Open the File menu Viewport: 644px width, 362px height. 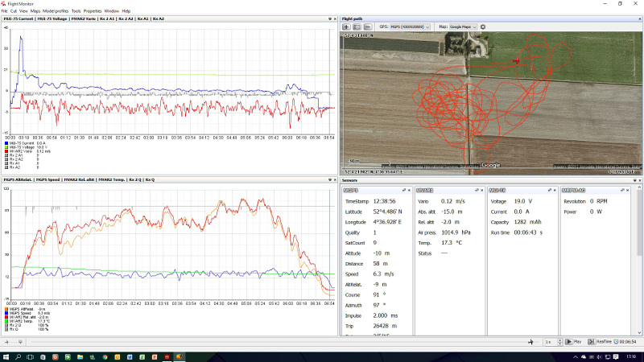pyautogui.click(x=4, y=11)
